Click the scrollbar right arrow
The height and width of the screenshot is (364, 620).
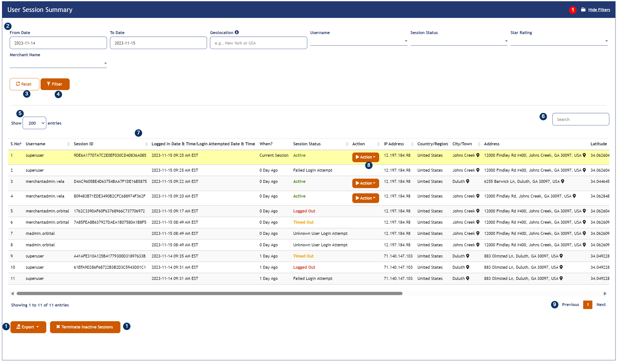click(605, 294)
